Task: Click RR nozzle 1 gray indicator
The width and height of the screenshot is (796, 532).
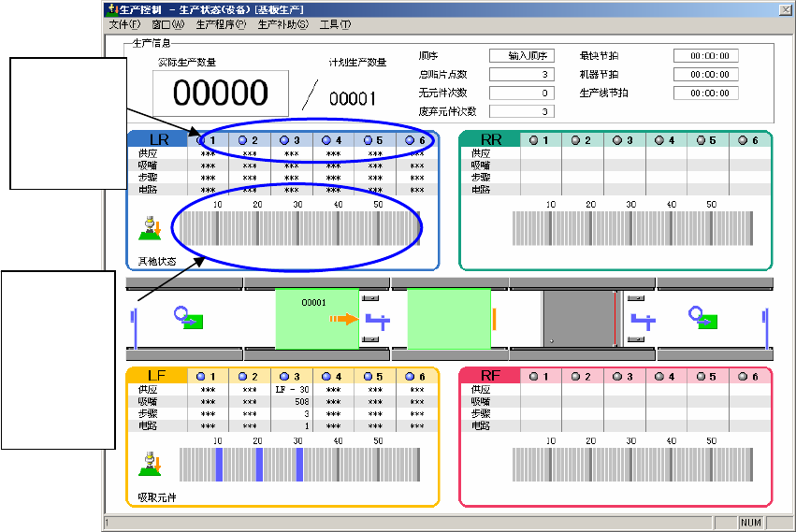Action: pyautogui.click(x=533, y=140)
